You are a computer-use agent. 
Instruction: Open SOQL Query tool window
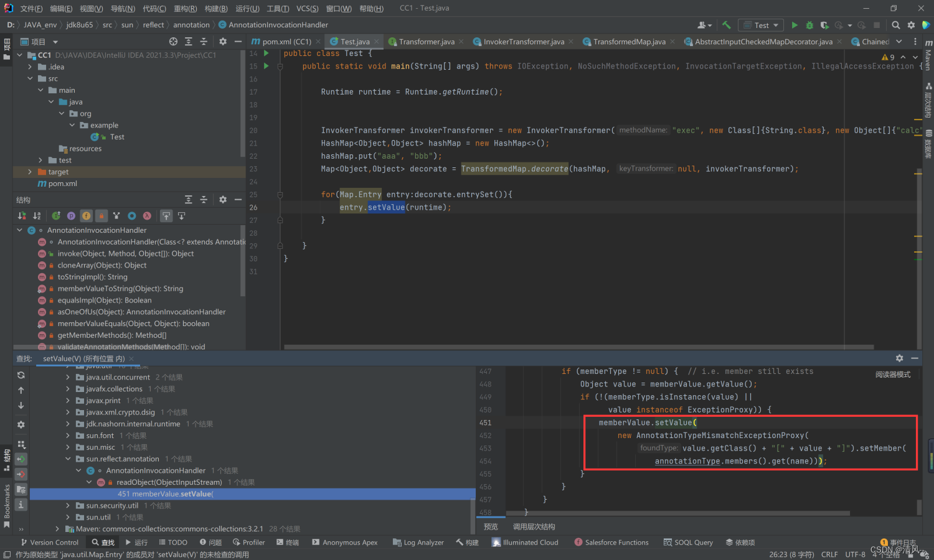[689, 543]
